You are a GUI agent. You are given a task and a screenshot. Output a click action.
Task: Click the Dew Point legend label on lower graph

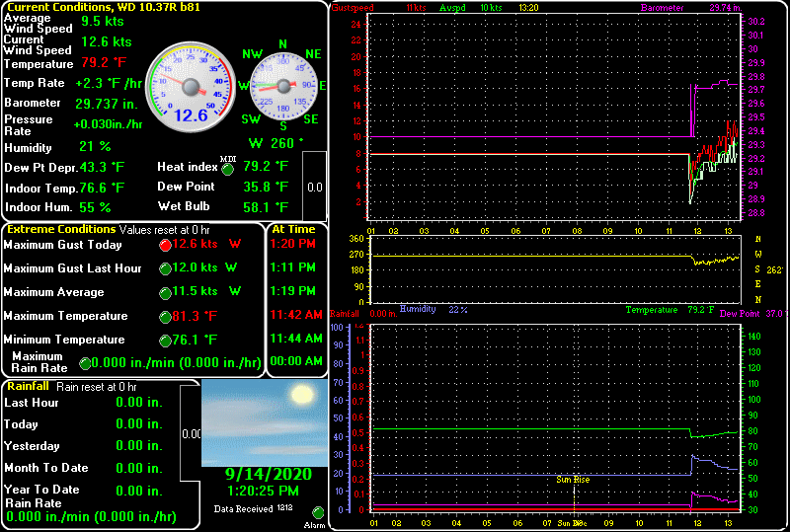point(739,313)
